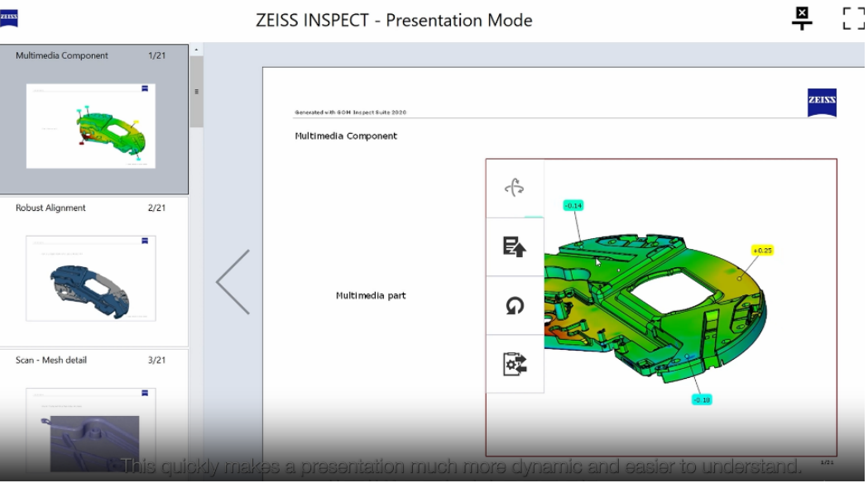The height and width of the screenshot is (483, 868).
Task: Exit presentation mode via the close-pin icon
Action: (x=802, y=18)
